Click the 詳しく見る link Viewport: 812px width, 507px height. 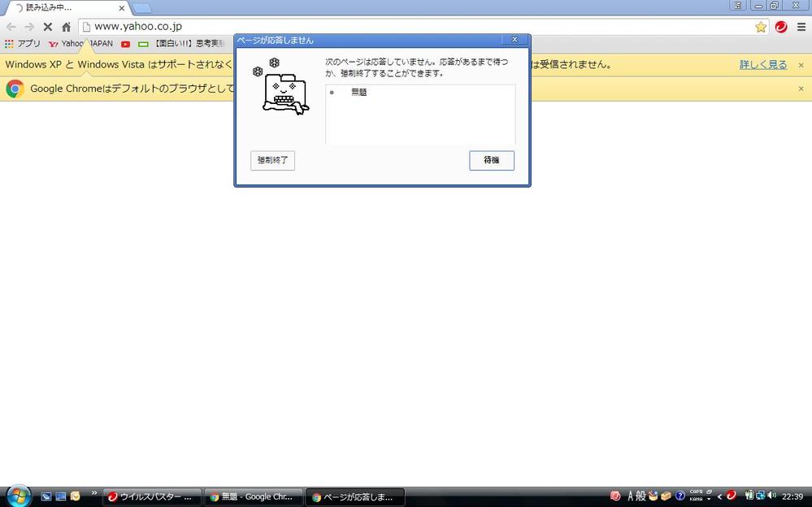click(x=762, y=65)
